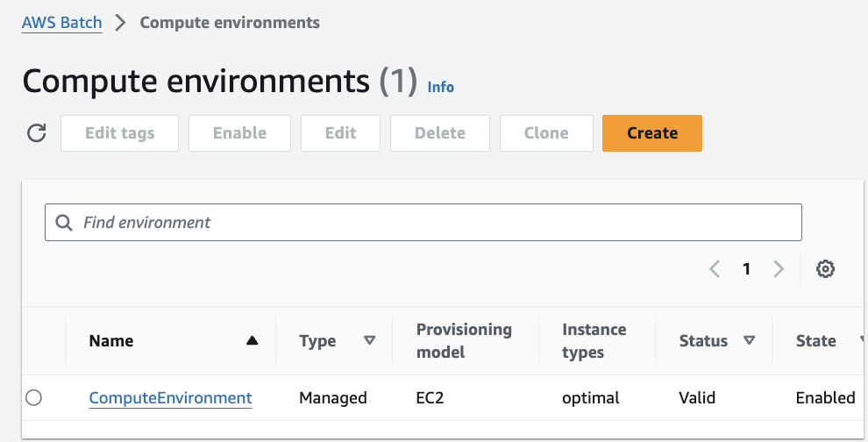Click the Edit tags button
868x442 pixels.
[119, 133]
